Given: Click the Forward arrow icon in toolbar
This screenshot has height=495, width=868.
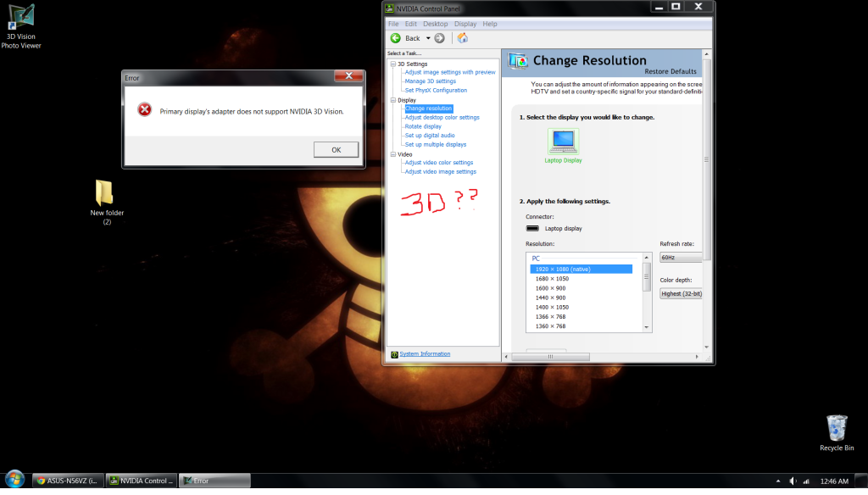Looking at the screenshot, I should point(440,38).
